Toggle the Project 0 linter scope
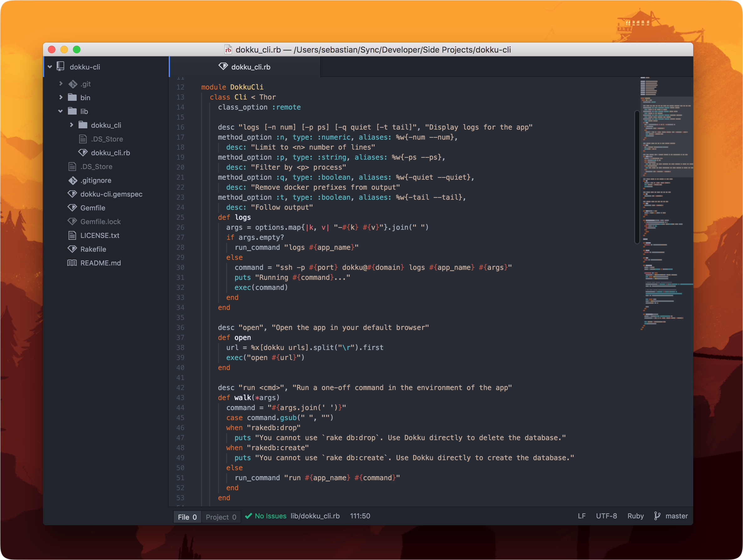 coord(221,517)
